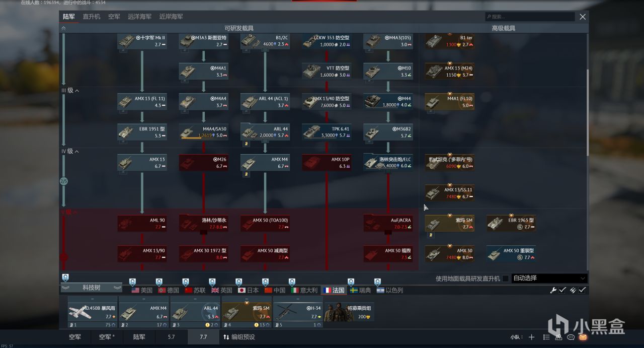Choose the CCKW 353 防空型 vehicle
644x348 pixels.
[x=327, y=41]
